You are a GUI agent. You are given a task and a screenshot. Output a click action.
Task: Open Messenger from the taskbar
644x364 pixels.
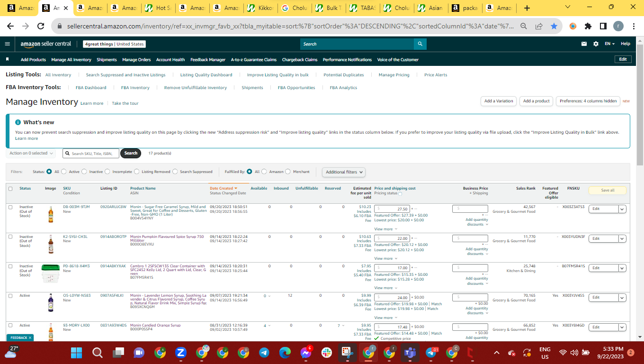click(305, 353)
